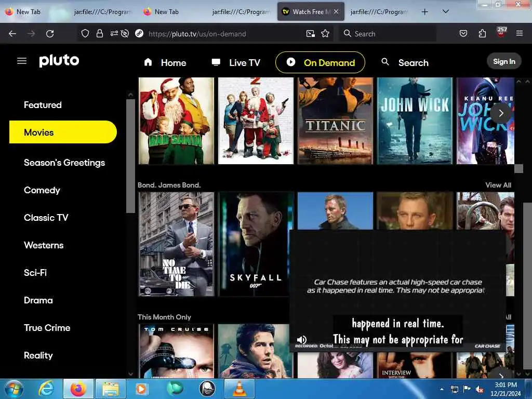This screenshot has height=399, width=532.
Task: Open the Classic TV category
Action: click(46, 218)
